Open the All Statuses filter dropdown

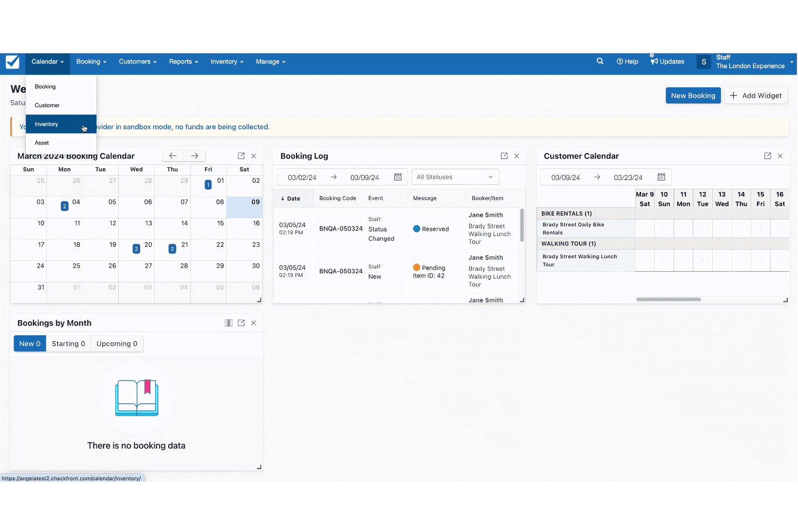tap(455, 177)
